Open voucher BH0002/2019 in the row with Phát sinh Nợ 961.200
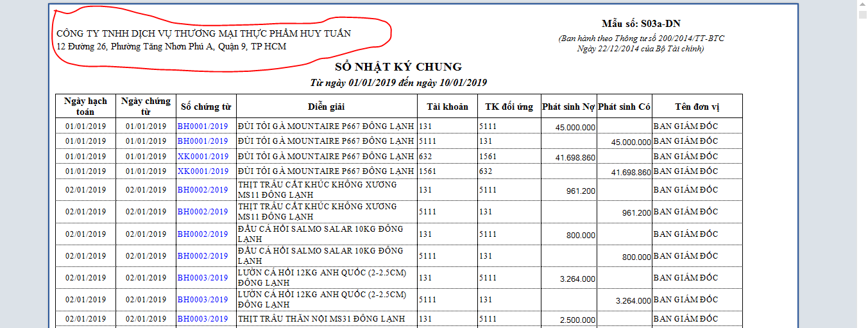Viewport: 868px width, 328px height. 203,190
